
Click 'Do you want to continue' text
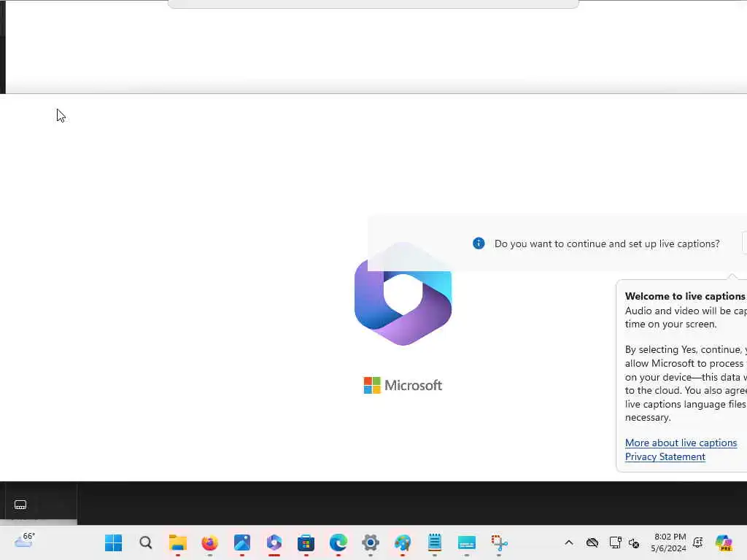tap(607, 244)
